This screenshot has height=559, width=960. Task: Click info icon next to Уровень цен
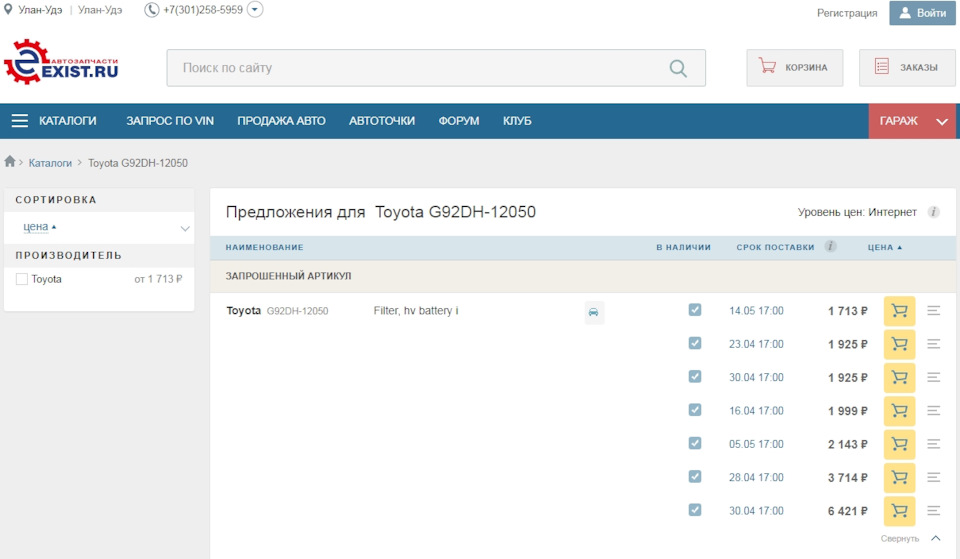click(x=933, y=212)
